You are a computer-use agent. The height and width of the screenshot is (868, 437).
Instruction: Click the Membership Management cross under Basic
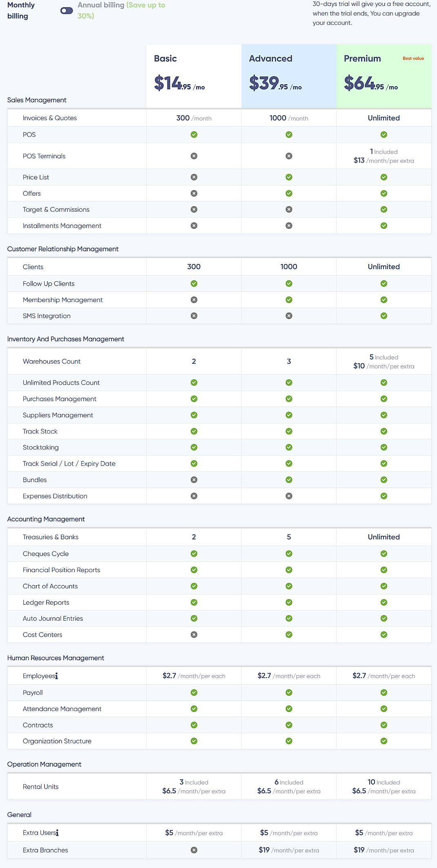point(193,299)
